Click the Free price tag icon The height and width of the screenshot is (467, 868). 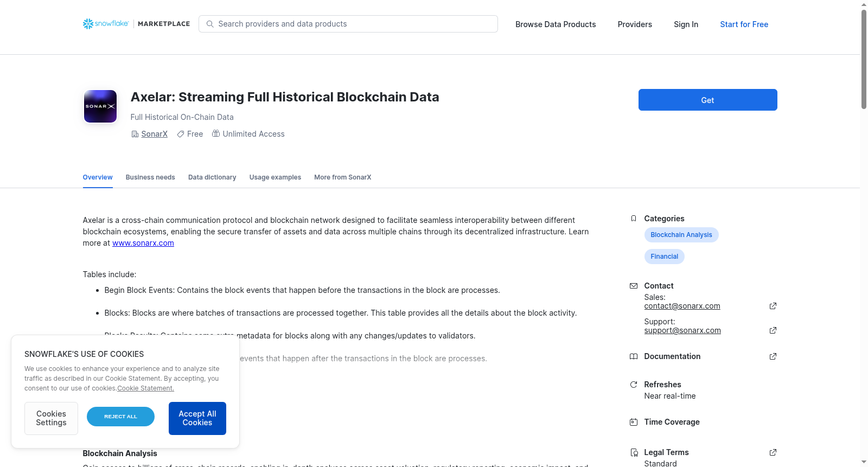click(x=181, y=134)
